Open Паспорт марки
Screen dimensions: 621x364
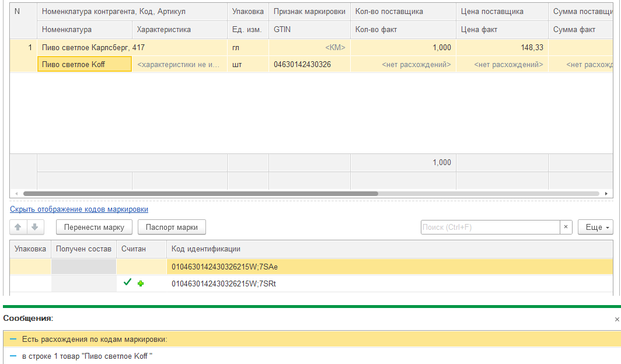coord(172,228)
